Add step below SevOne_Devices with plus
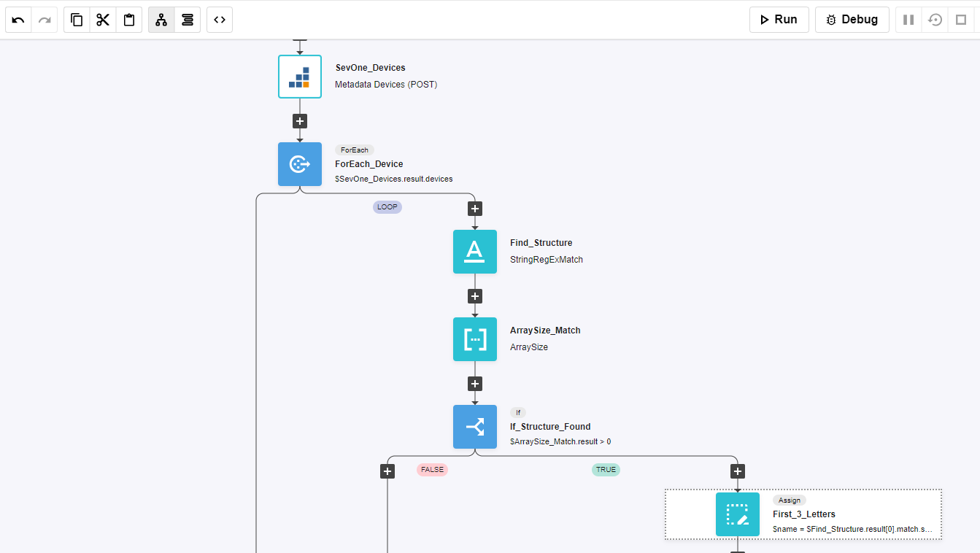 (300, 121)
